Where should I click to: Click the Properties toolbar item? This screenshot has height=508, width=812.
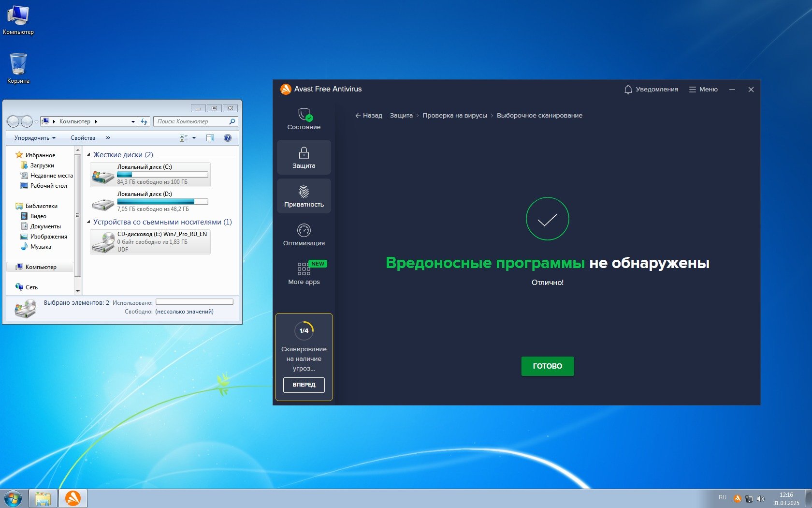click(x=83, y=138)
